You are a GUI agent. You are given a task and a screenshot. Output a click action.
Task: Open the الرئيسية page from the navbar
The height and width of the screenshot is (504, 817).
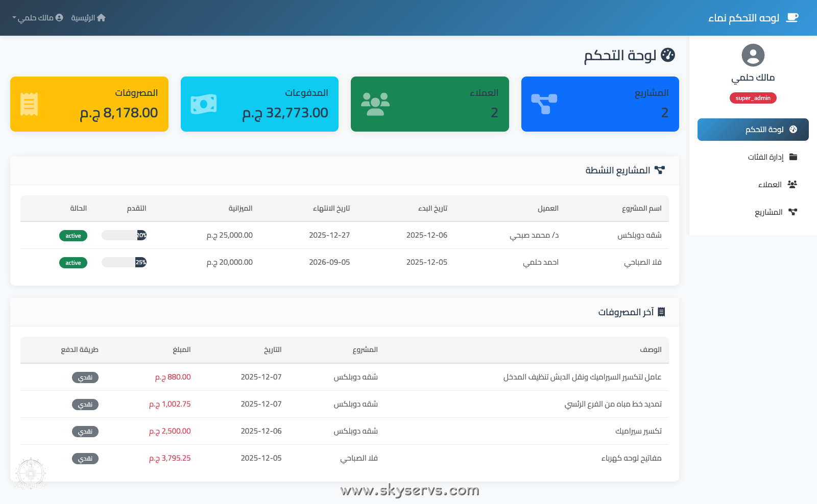tap(83, 17)
